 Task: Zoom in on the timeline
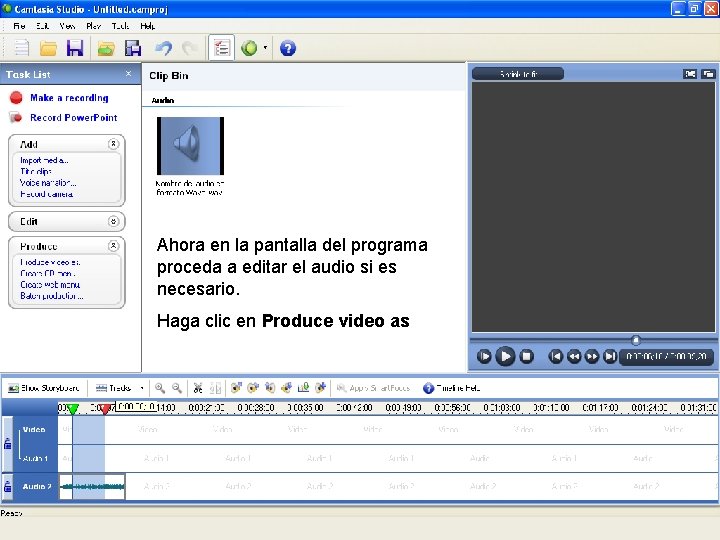click(160, 388)
